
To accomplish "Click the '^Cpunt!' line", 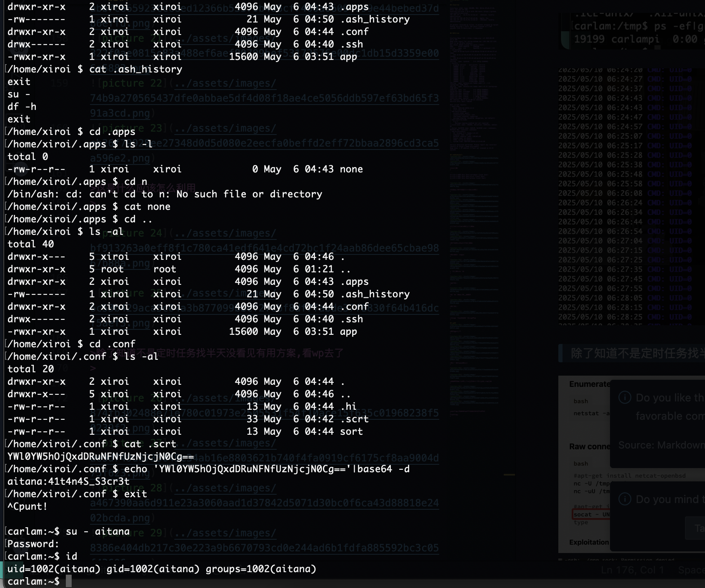I will point(27,506).
